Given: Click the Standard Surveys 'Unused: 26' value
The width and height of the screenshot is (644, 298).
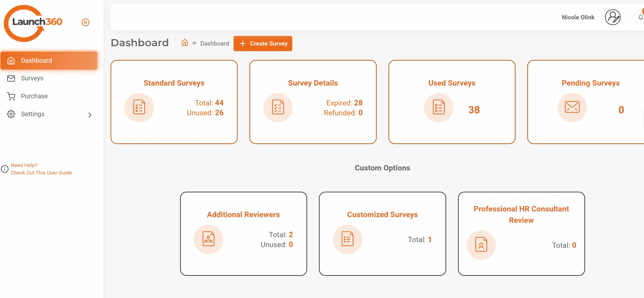Looking at the screenshot, I should (x=205, y=113).
